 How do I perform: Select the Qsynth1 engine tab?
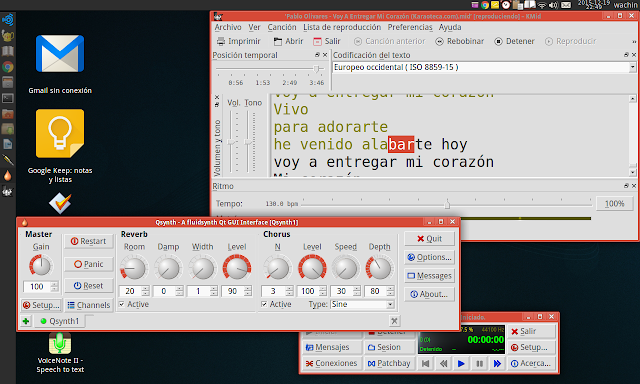tap(59, 321)
